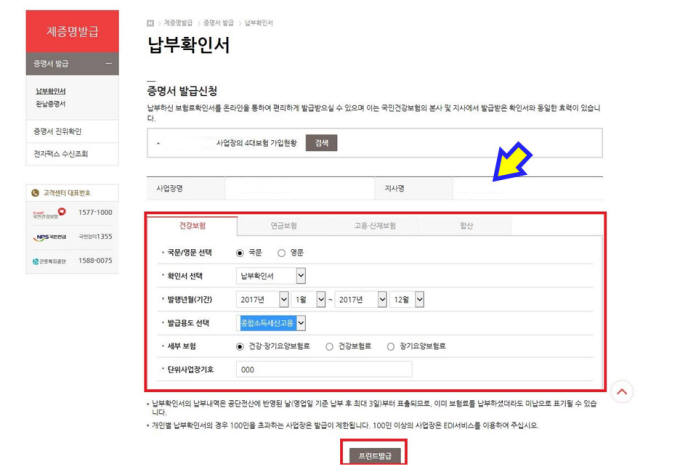
Task: Click the phone icon beside 고객센터 대표번호
Action: [x=35, y=193]
